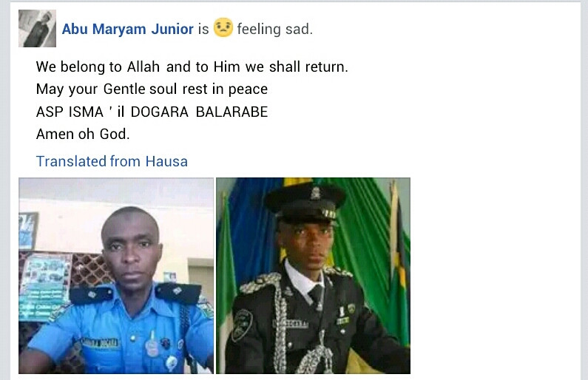Click the name tag on the blue uniform
The height and width of the screenshot is (380, 588).
(x=100, y=342)
